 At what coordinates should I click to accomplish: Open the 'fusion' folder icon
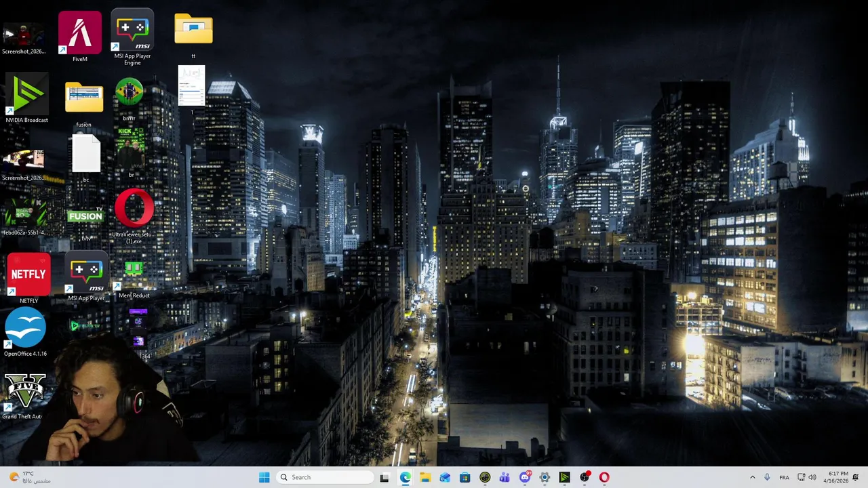tap(84, 104)
